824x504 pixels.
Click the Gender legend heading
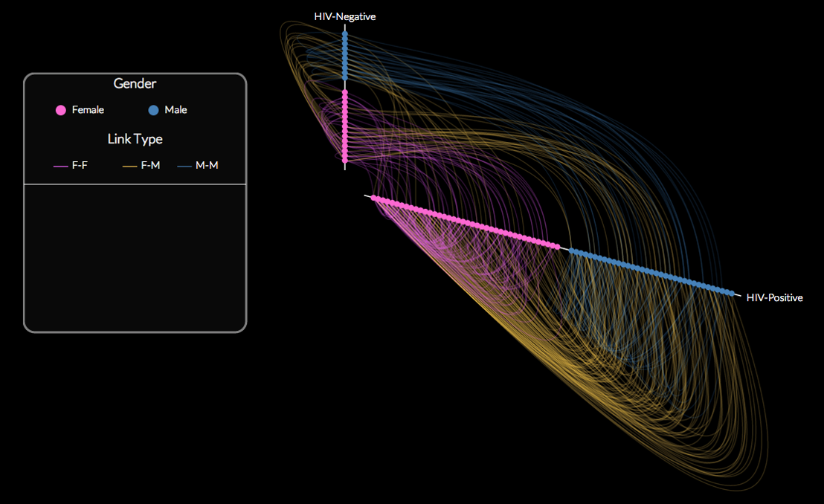(x=135, y=83)
